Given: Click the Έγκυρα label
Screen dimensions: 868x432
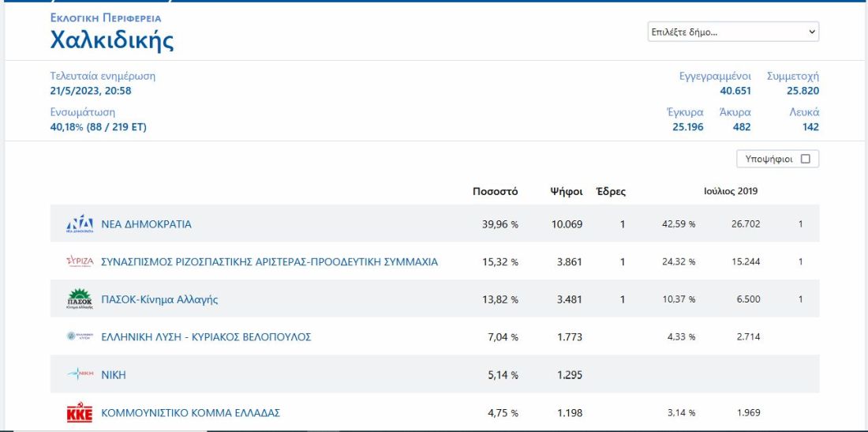Looking at the screenshot, I should point(685,112).
